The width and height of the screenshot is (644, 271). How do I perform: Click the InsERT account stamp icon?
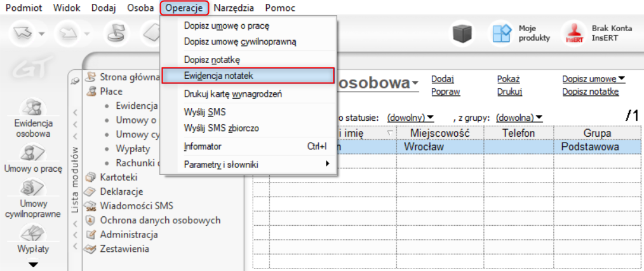pyautogui.click(x=574, y=33)
